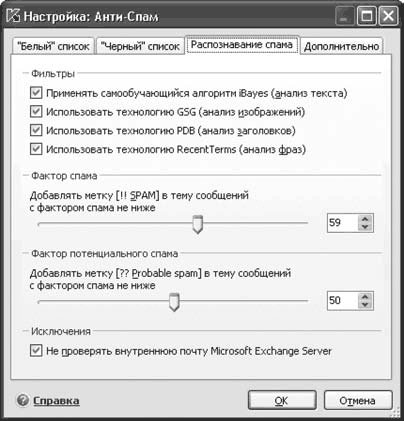Click the help question mark icon
Image resolution: width=404 pixels, height=421 pixels.
coord(23,400)
